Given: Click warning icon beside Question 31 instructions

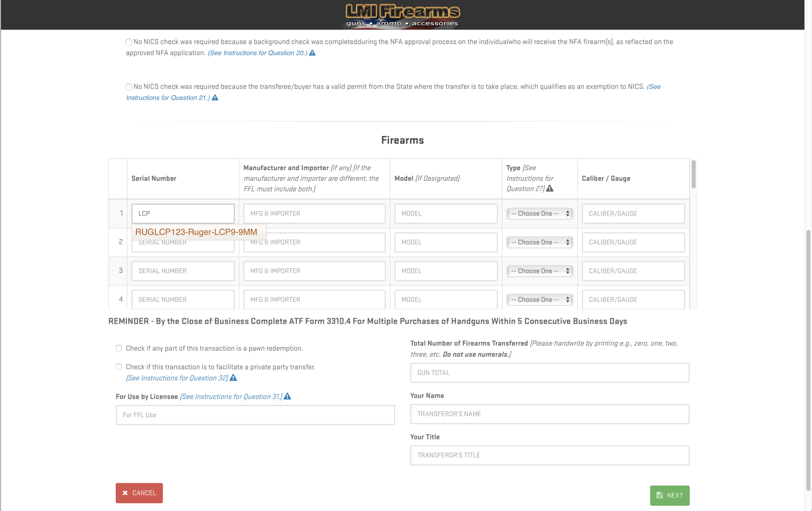Looking at the screenshot, I should coord(287,396).
